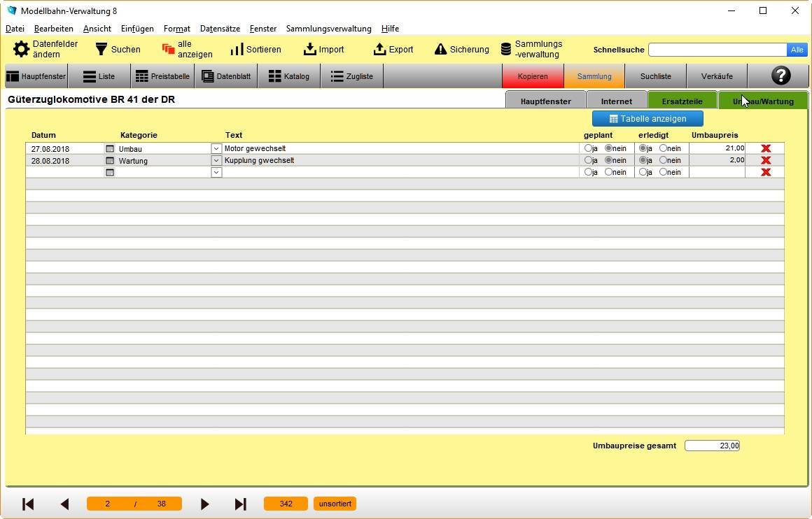Click the Sortieren bar chart icon
812x519 pixels.
(x=237, y=49)
